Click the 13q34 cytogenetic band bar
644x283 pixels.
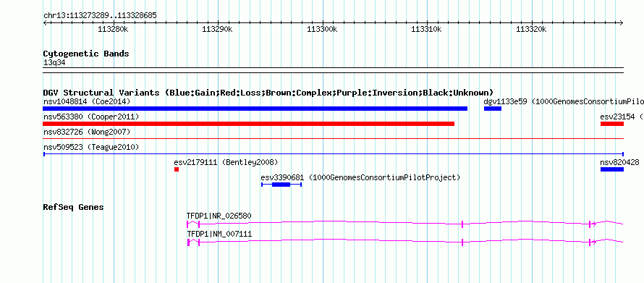pos(333,69)
